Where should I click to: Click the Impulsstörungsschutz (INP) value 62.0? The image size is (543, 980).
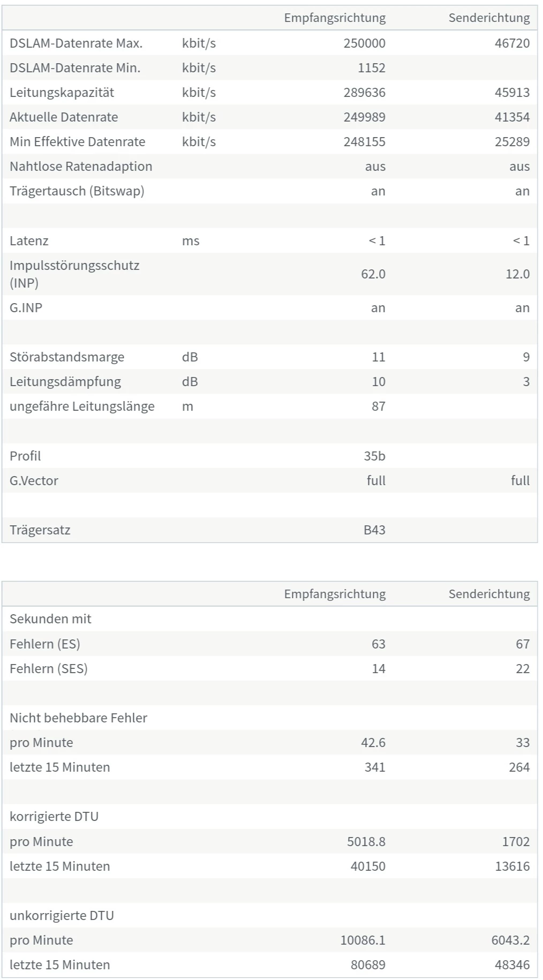coord(373,274)
